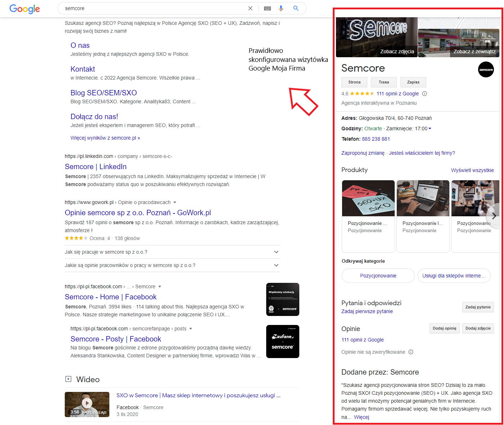The height and width of the screenshot is (425, 504).
Task: Click the Trasa button
Action: 384,82
